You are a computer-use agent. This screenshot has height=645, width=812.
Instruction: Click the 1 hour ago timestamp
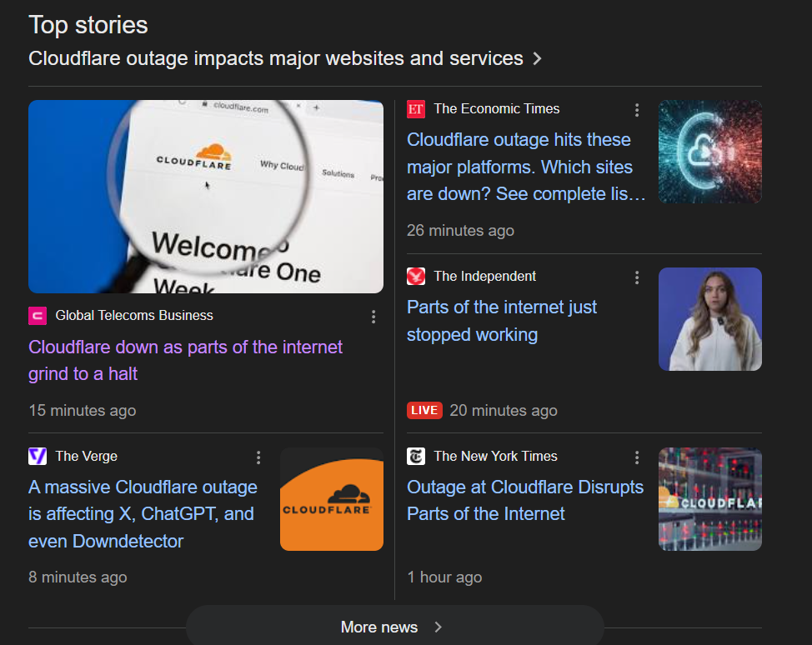pos(444,577)
